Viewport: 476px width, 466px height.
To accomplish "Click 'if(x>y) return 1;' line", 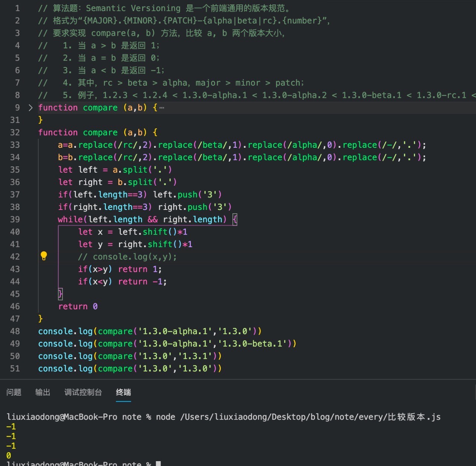I will tap(120, 269).
